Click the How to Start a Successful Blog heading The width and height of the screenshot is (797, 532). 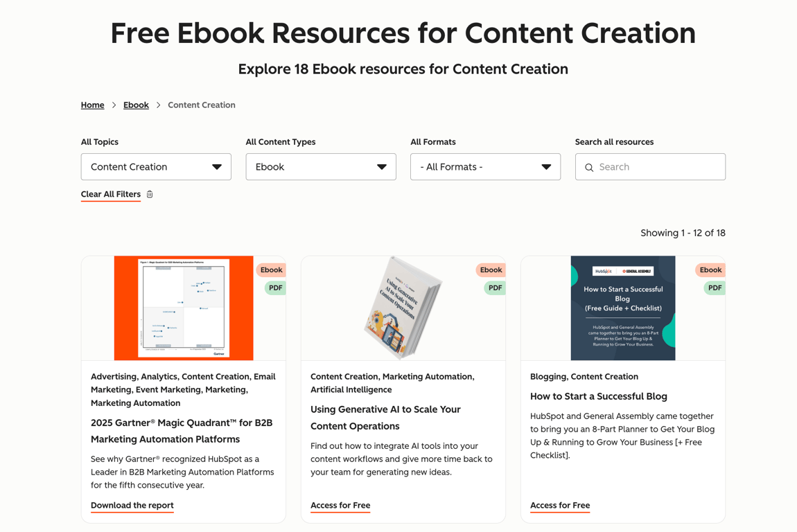(598, 396)
